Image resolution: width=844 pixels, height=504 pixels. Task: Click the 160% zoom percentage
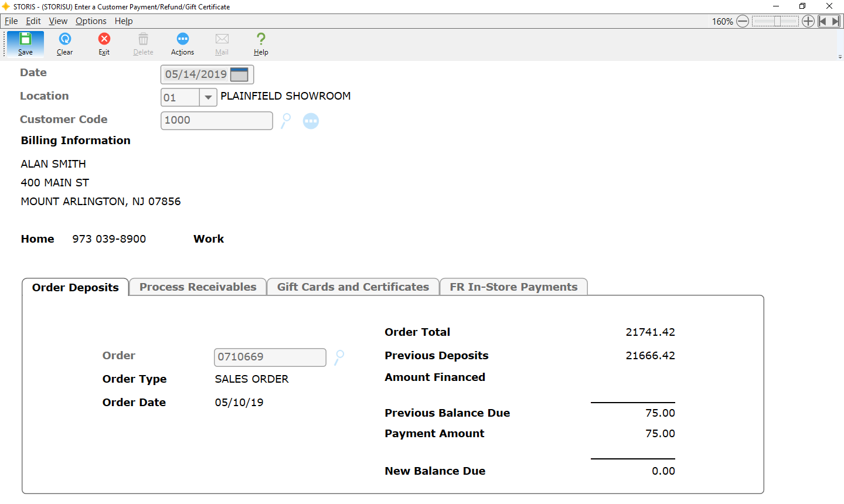point(722,21)
